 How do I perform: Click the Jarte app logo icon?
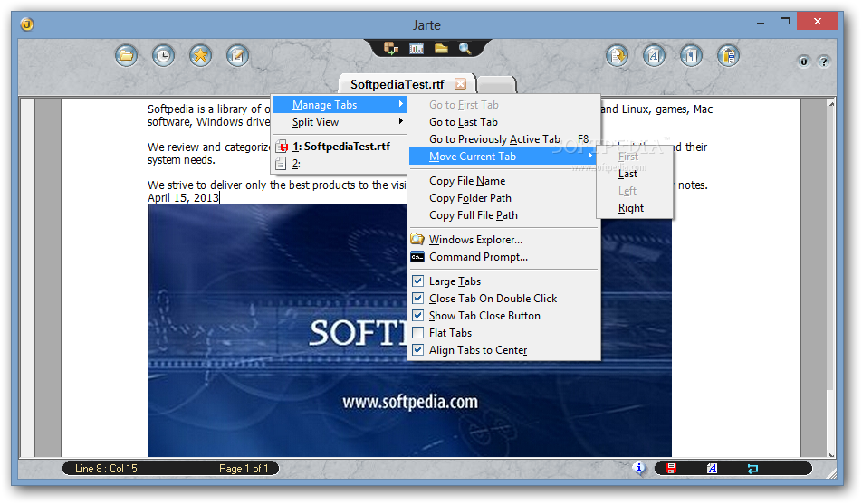tap(27, 24)
